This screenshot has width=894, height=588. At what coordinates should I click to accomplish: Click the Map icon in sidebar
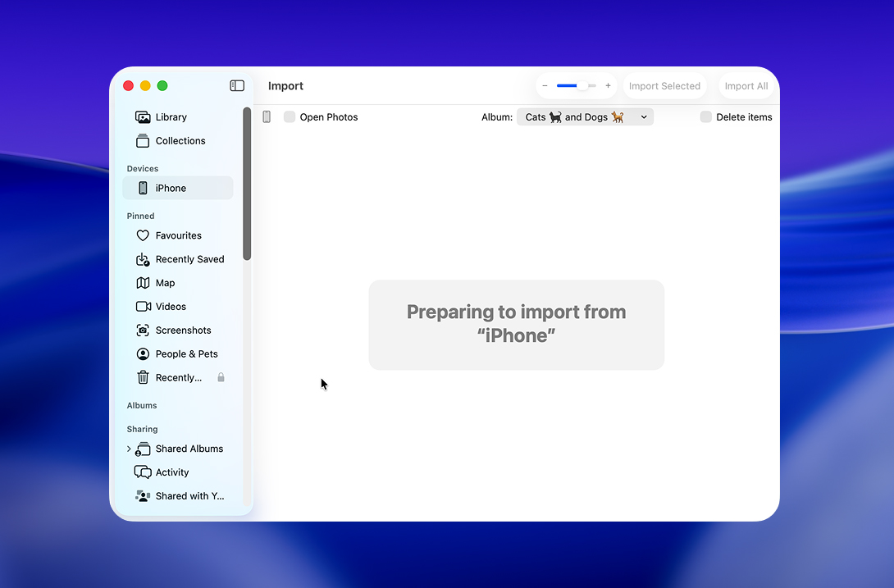[x=143, y=283]
